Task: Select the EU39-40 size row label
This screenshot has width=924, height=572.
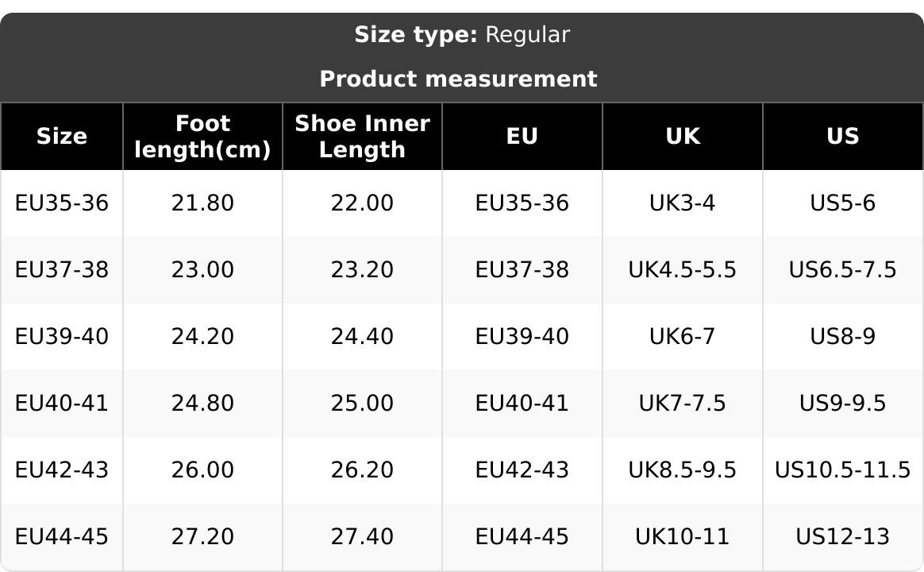Action: (x=62, y=337)
